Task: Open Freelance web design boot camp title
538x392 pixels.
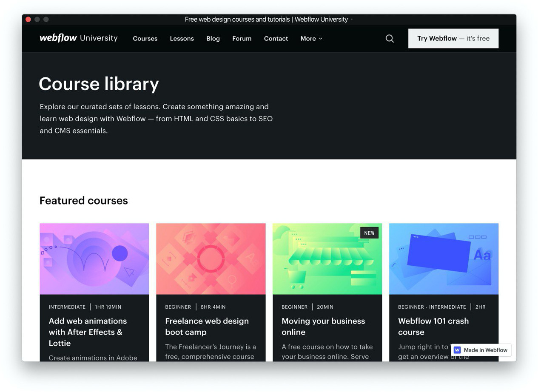Action: [207, 327]
